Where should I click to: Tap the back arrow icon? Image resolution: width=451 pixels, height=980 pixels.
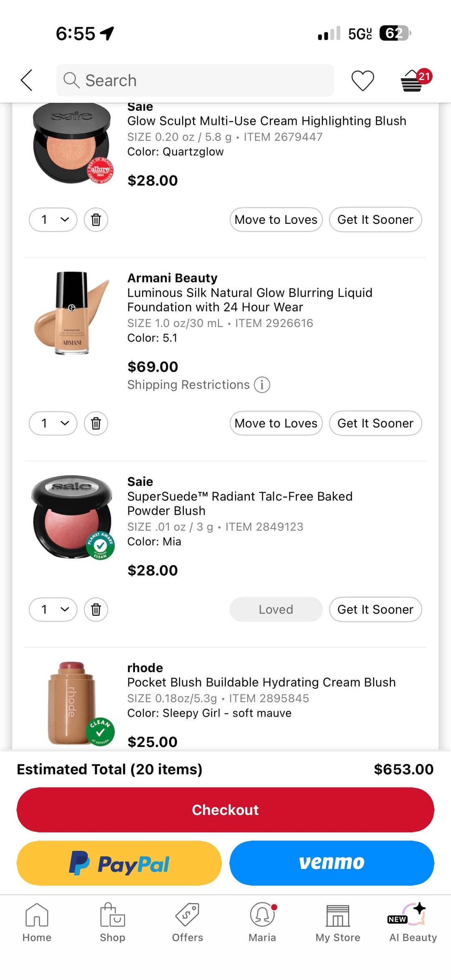27,80
